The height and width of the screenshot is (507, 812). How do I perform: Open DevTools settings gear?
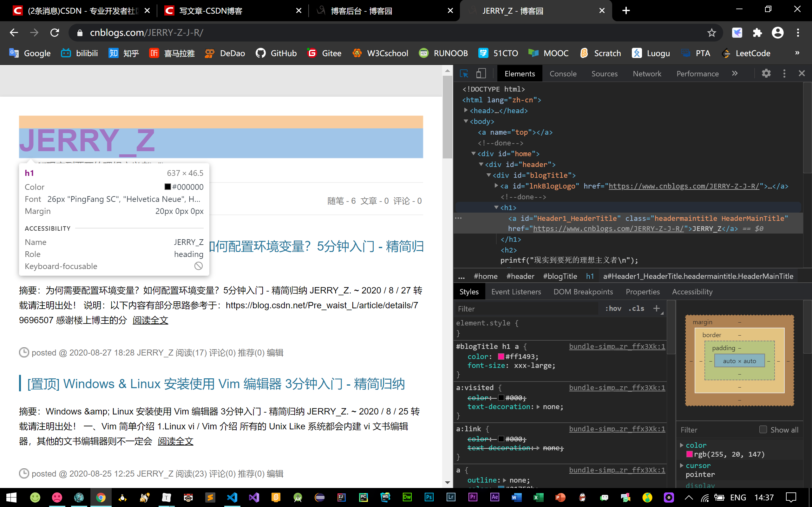[766, 73]
